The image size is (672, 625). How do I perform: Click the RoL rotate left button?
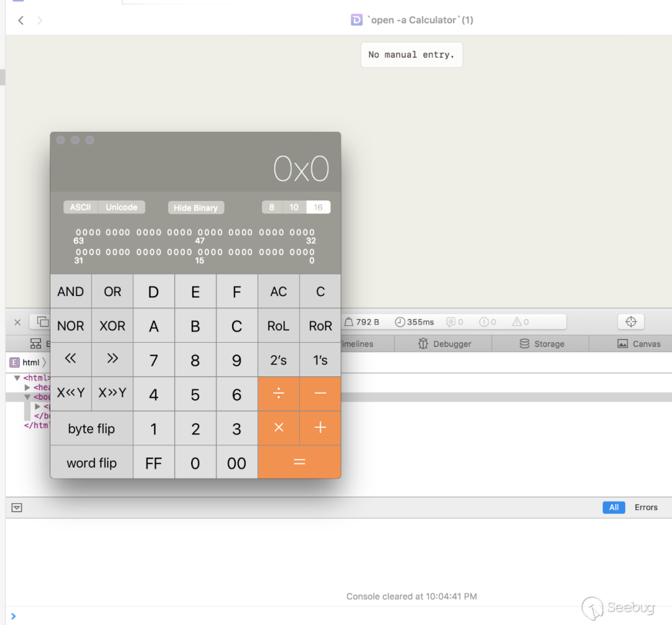coord(279,326)
